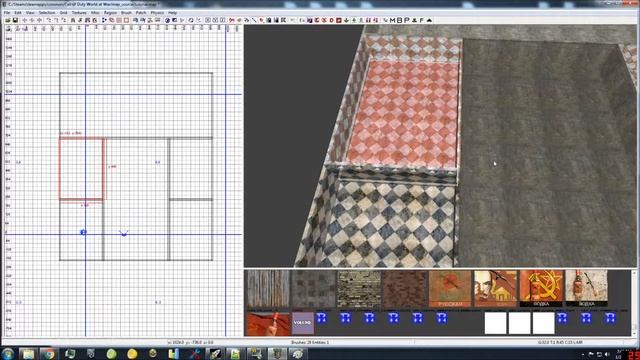Open the Patch menu
The image size is (640, 360).
(141, 13)
